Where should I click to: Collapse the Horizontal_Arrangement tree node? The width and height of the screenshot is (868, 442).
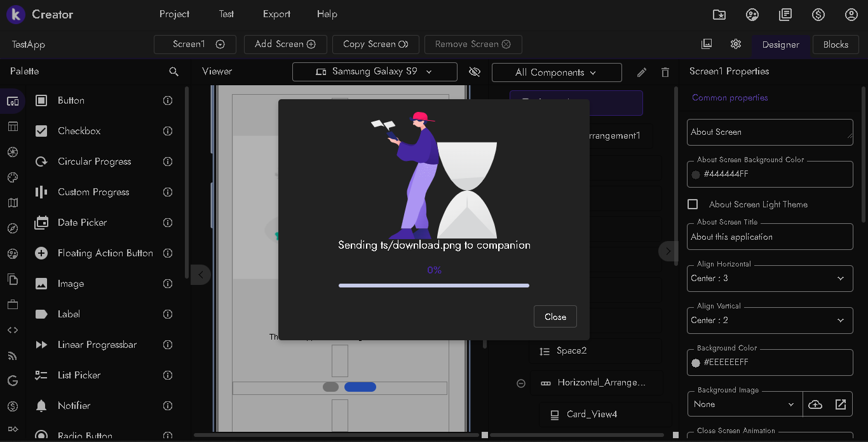(521, 383)
